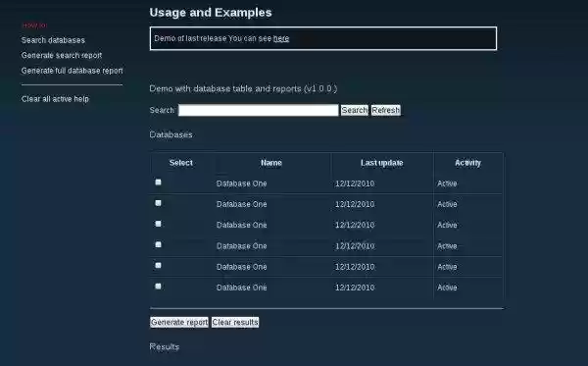Click the 'Results' section label

pos(165,346)
